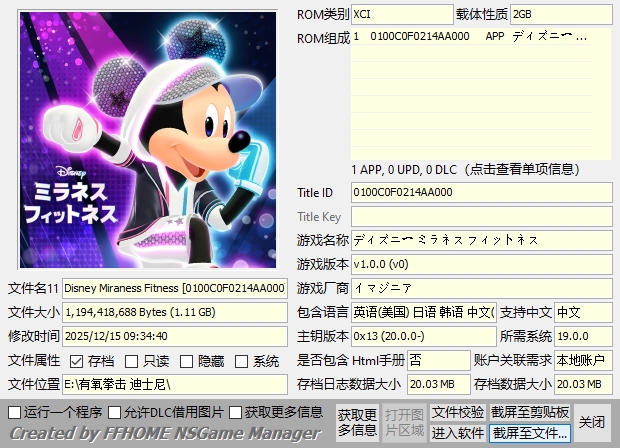Click the 主钥版本 field 0x13
Screen dimensions: 620x448
coord(424,336)
